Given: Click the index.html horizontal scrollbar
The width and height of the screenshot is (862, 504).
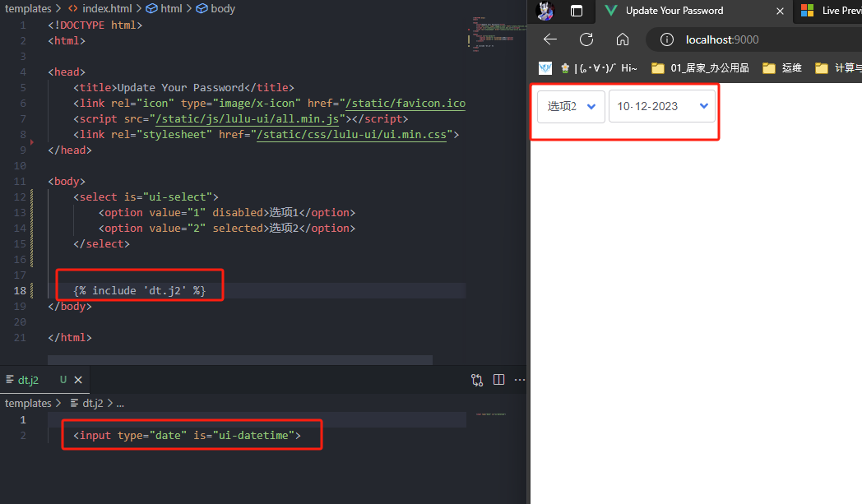Looking at the screenshot, I should (240, 360).
